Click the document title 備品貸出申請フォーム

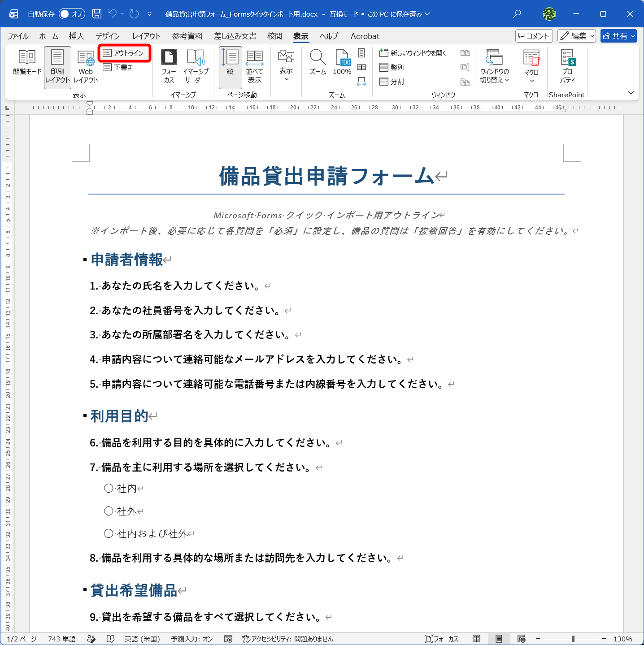(x=326, y=176)
